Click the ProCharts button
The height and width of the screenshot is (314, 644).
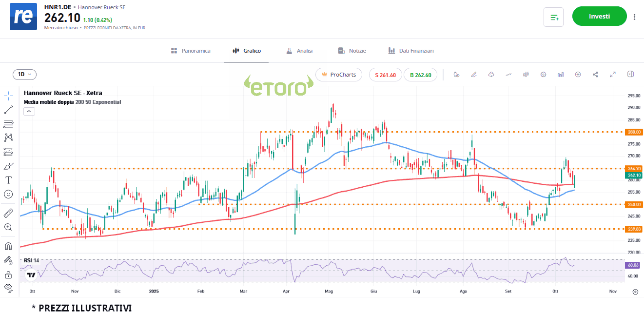[338, 75]
